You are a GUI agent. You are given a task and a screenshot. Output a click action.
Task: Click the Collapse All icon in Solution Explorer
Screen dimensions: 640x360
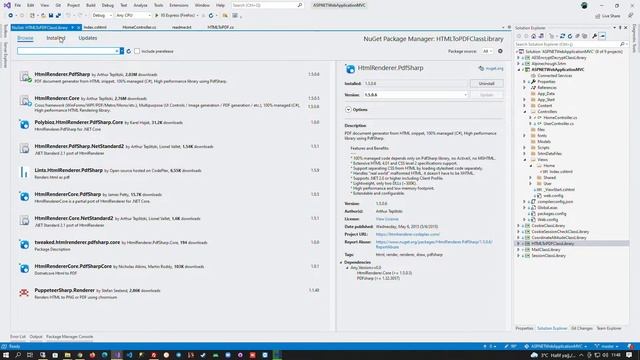[577, 36]
